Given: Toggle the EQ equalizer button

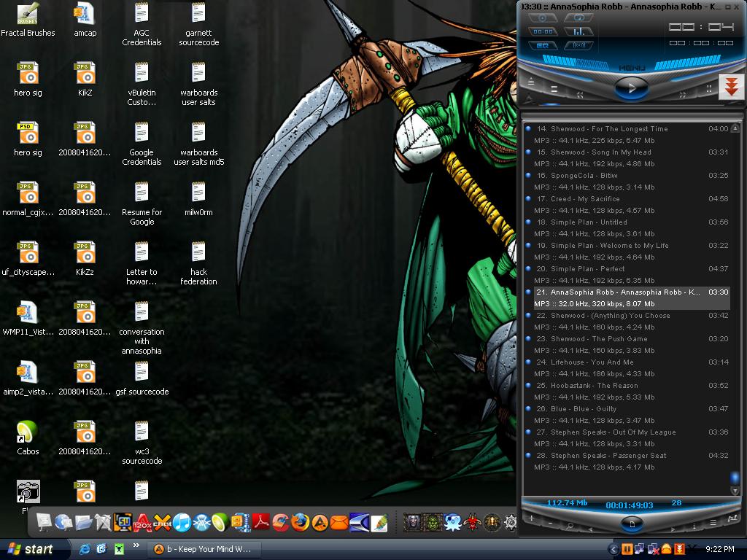Looking at the screenshot, I should pyautogui.click(x=543, y=46).
